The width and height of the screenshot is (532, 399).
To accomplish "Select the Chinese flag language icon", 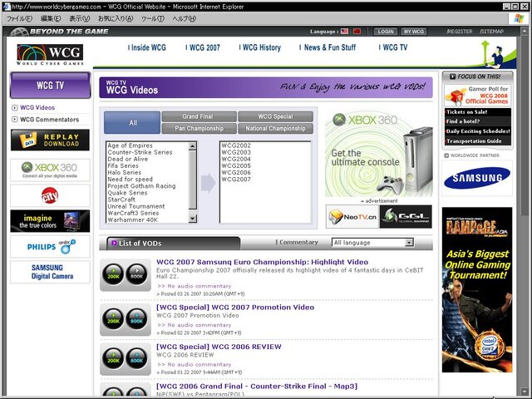I will click(x=357, y=32).
